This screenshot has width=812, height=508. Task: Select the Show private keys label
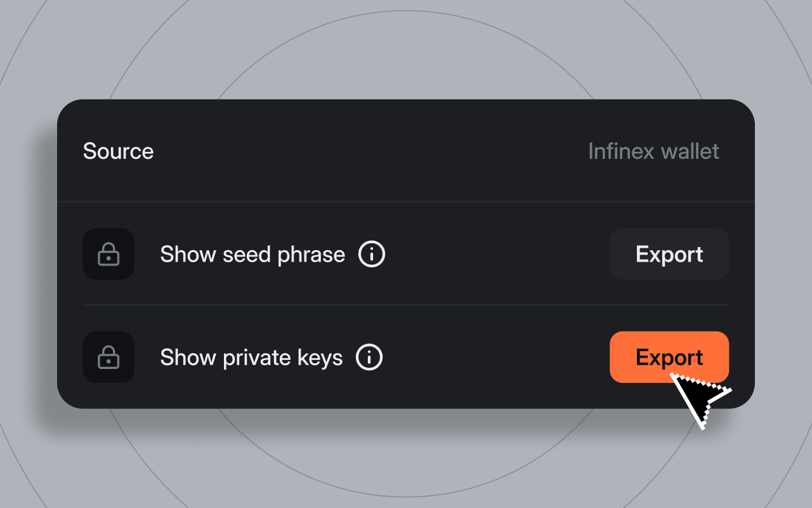(x=251, y=357)
